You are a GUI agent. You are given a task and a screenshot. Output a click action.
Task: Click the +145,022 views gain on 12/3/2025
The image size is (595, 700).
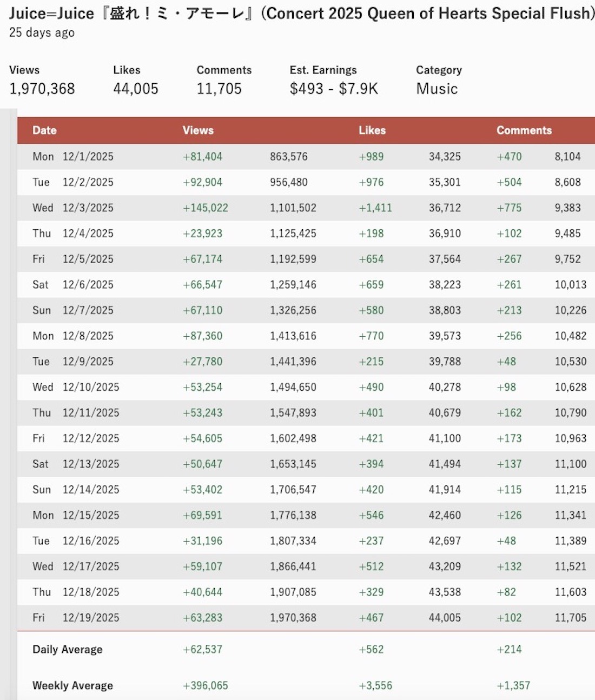pos(206,208)
